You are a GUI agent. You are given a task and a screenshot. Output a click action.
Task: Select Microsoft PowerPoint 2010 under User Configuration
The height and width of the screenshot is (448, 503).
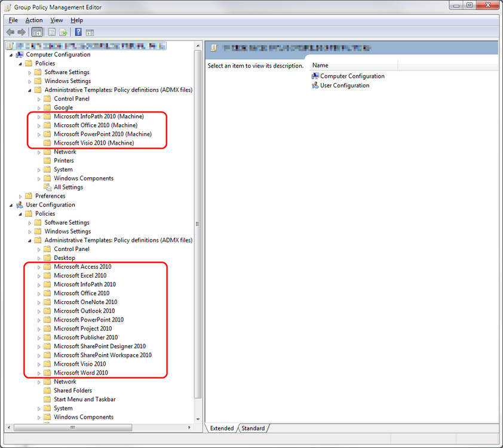(x=88, y=320)
